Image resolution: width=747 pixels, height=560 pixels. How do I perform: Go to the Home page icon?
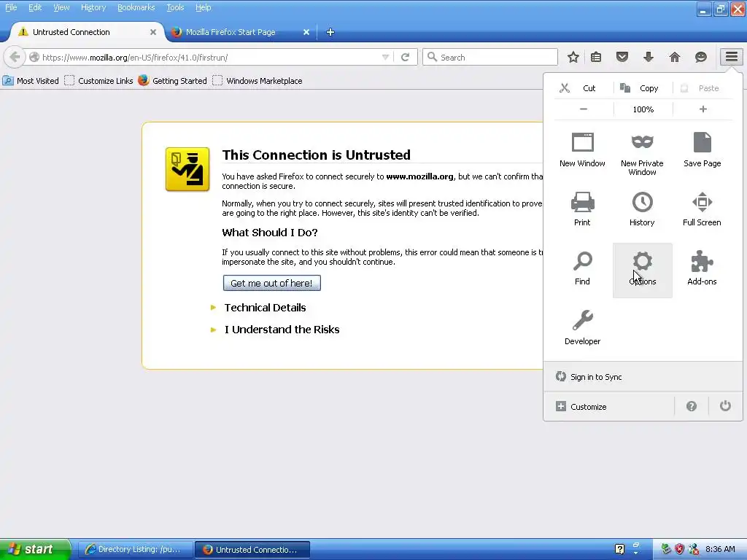click(675, 57)
